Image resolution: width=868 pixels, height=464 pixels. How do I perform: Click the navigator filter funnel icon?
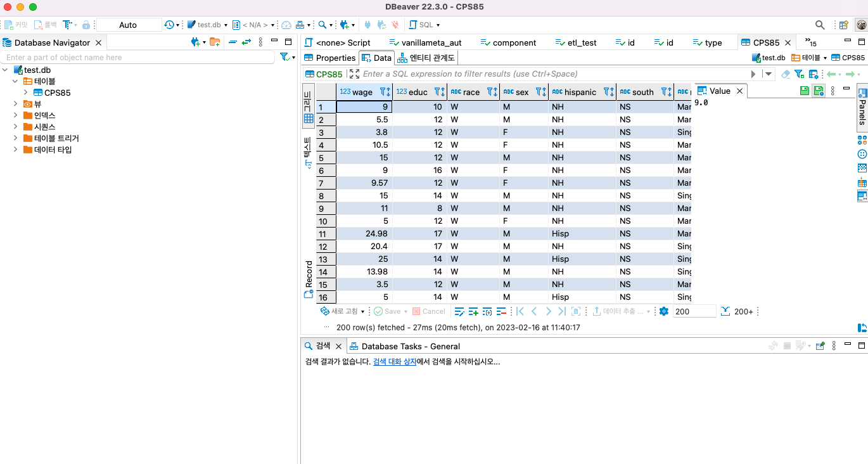(285, 57)
